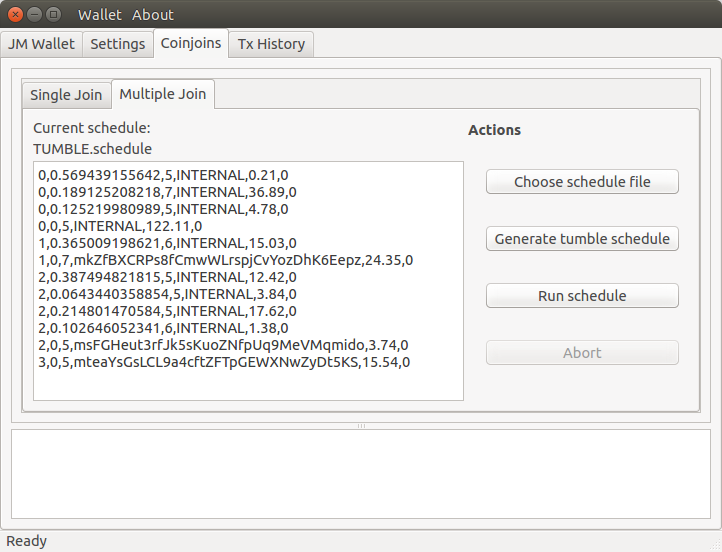Screen dimensions: 722x552
Task: Close the window with the red button
Action: (15, 14)
